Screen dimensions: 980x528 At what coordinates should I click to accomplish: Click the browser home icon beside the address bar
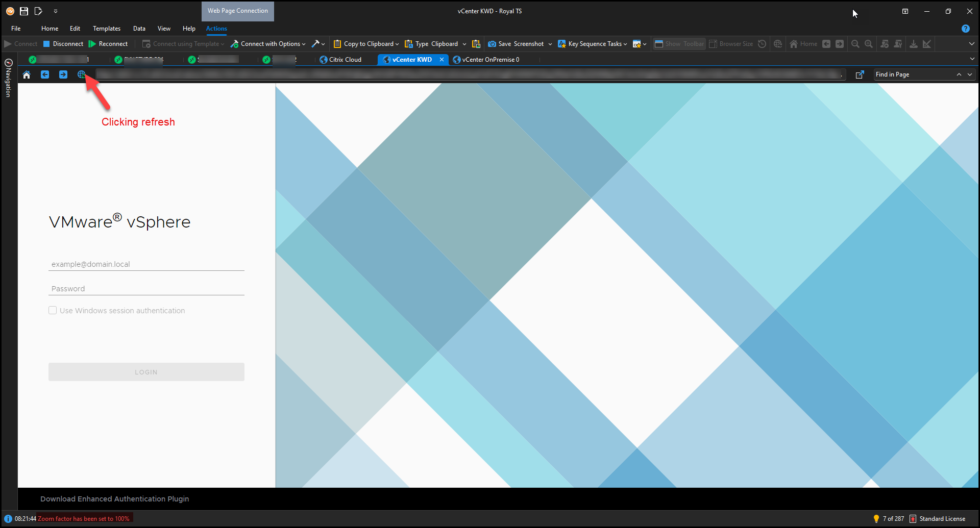point(27,74)
